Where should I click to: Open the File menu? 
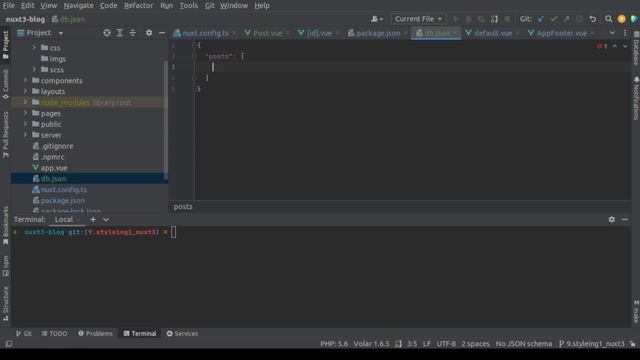(x=9, y=6)
